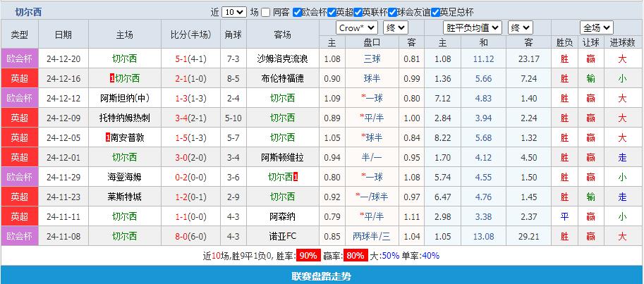The width and height of the screenshot is (644, 284).
Task: Click away team 沙姆洛克流浪
Action: (x=283, y=58)
